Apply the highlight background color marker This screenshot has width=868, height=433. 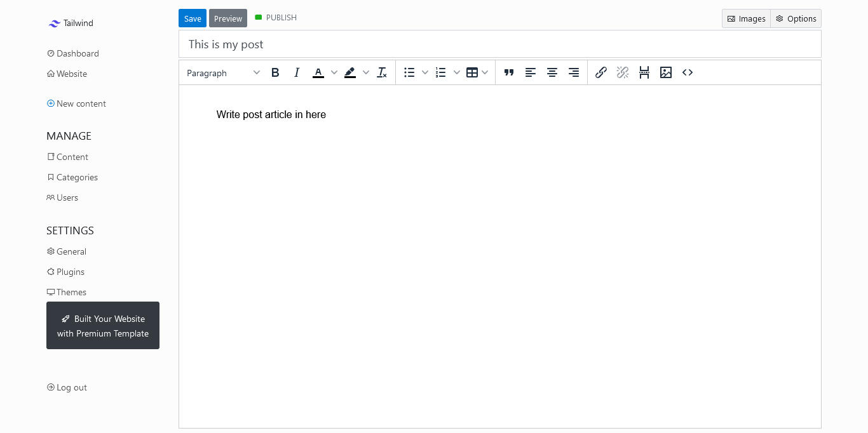[x=350, y=72]
